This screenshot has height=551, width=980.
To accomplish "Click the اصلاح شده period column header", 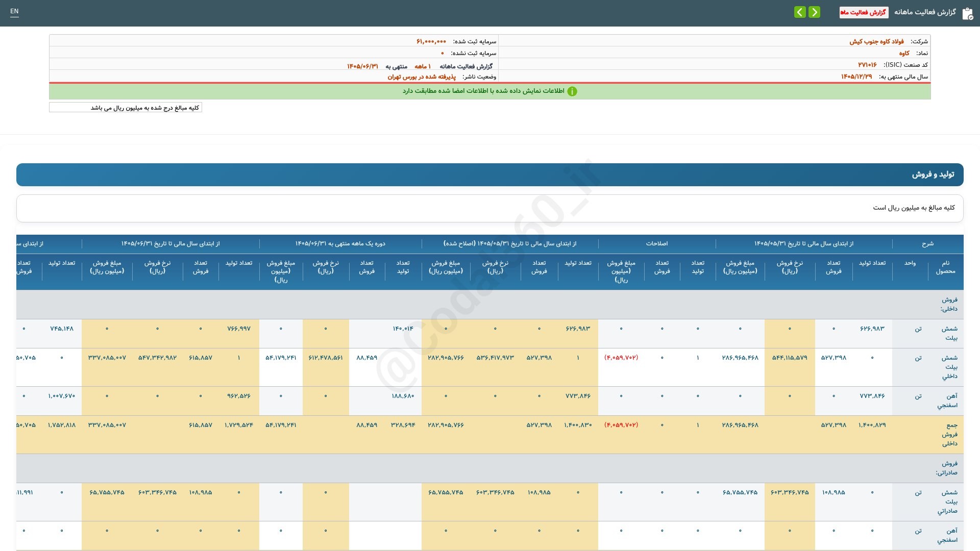I will click(510, 243).
